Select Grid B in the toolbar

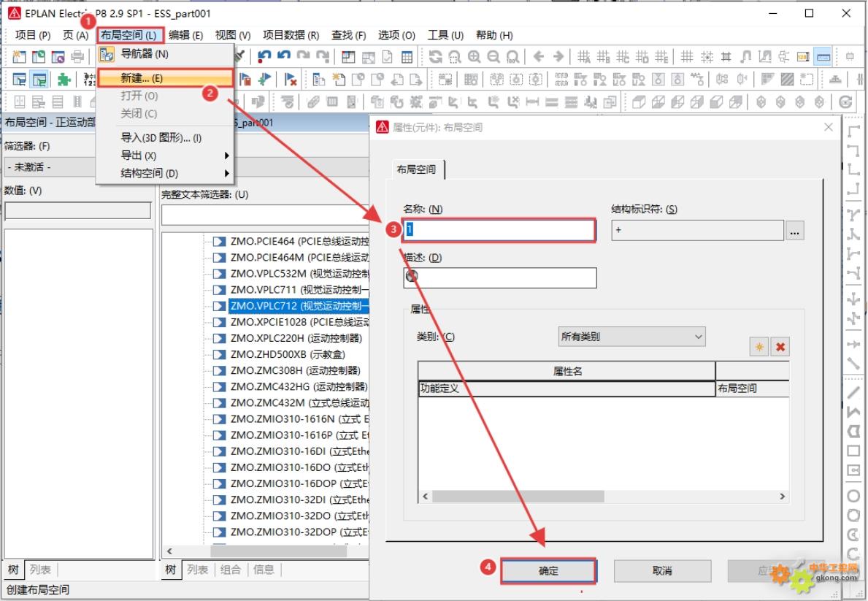click(x=604, y=56)
